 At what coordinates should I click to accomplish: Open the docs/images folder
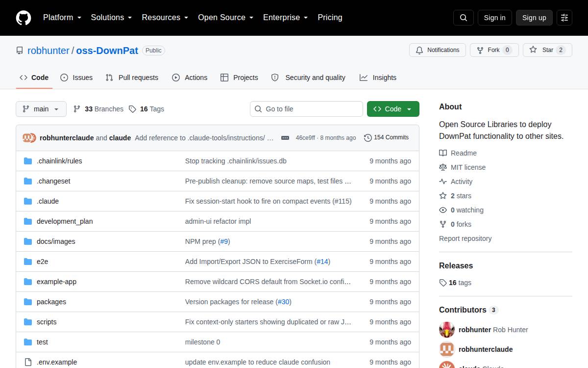point(56,241)
